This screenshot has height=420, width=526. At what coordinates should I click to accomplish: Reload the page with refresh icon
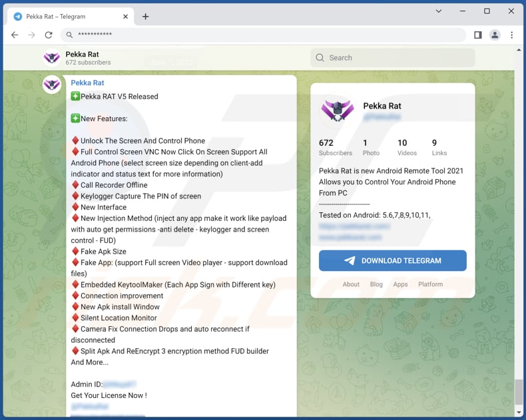click(x=49, y=35)
